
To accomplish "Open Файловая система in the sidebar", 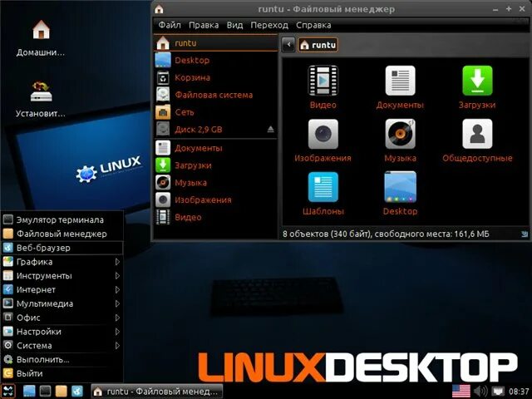I will pos(216,95).
